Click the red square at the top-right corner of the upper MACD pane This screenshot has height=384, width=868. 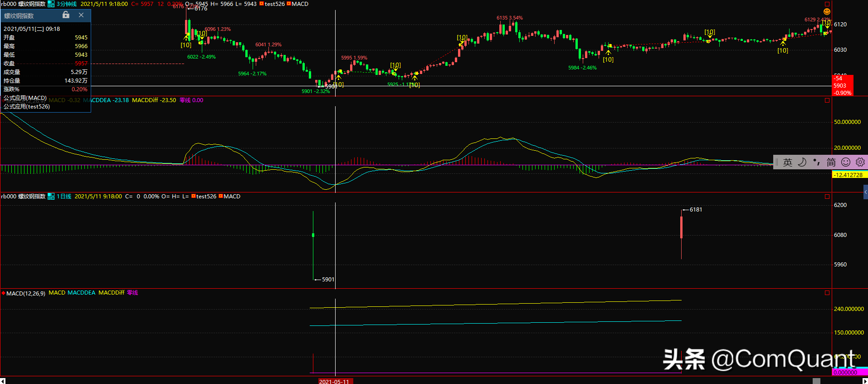pos(827,100)
